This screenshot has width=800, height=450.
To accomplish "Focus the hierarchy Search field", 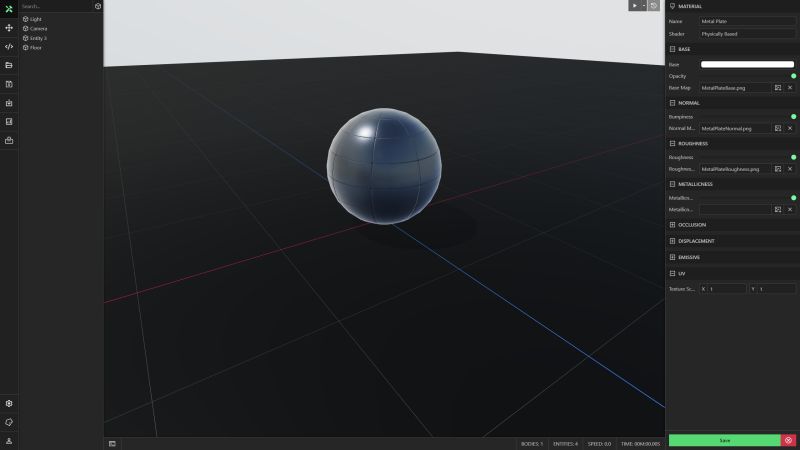I will [56, 6].
